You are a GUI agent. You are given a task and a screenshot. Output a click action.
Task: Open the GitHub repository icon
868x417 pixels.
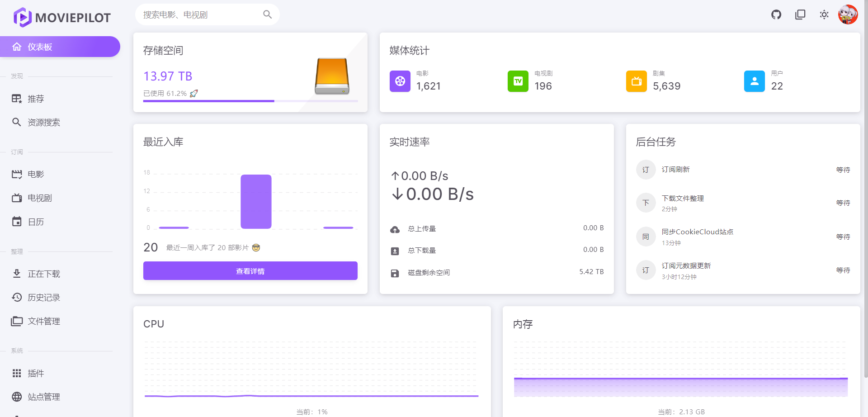pos(776,15)
